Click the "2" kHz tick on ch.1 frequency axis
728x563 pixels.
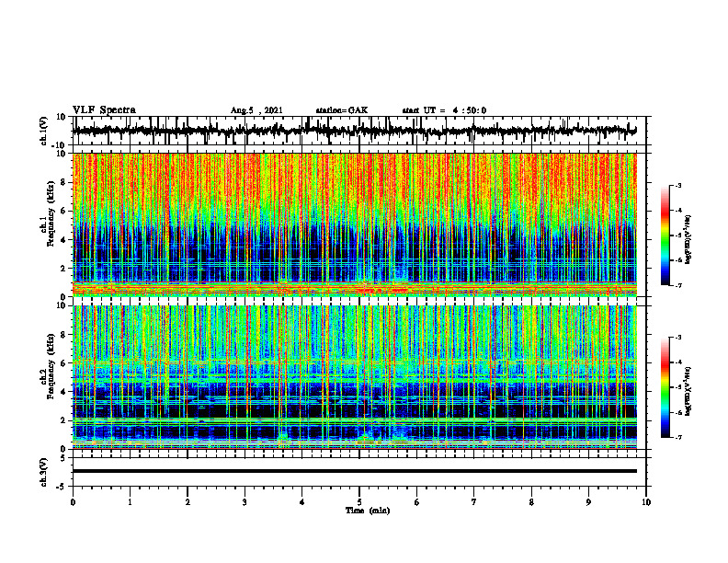63,269
